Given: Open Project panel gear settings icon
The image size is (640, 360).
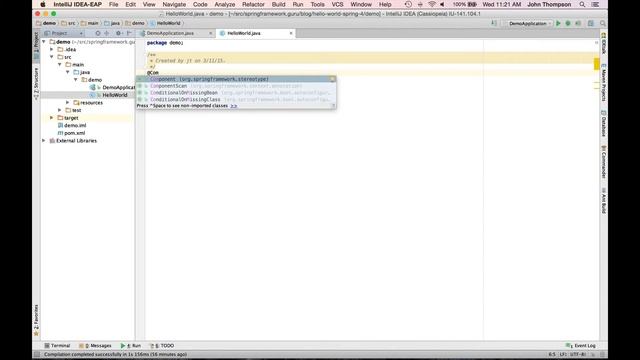Looking at the screenshot, I should 118,33.
